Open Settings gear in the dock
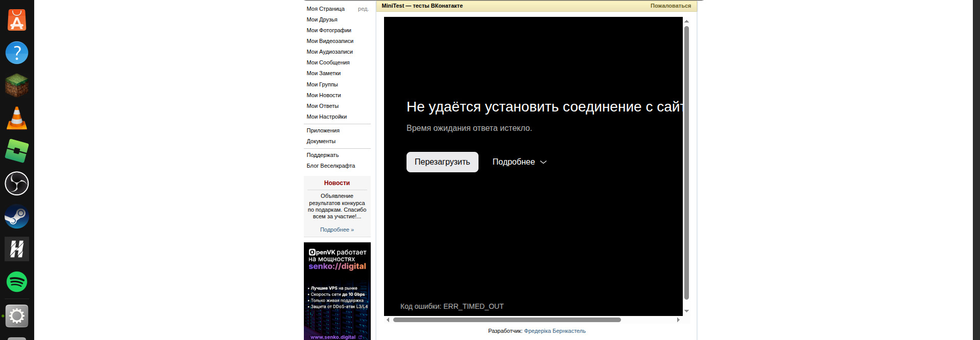The image size is (980, 340). click(17, 316)
